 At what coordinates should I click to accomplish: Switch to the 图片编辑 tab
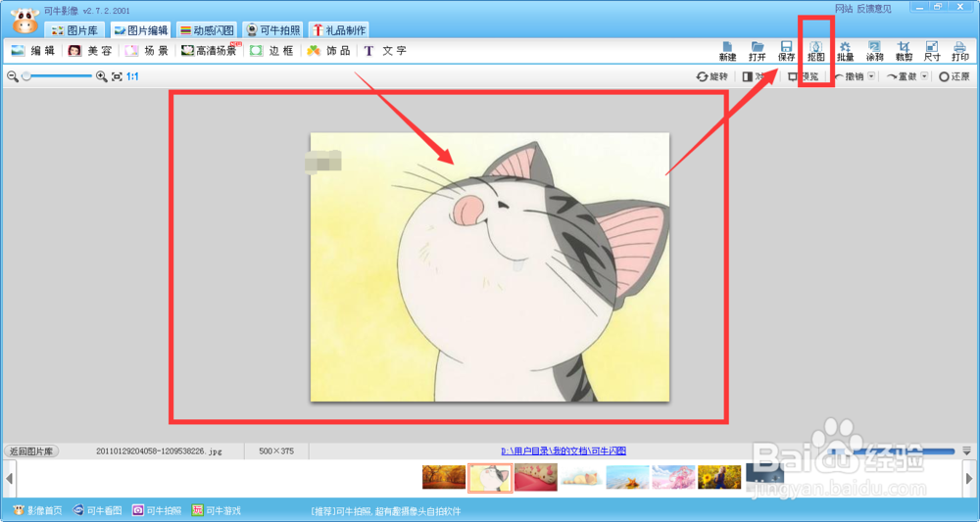(140, 30)
